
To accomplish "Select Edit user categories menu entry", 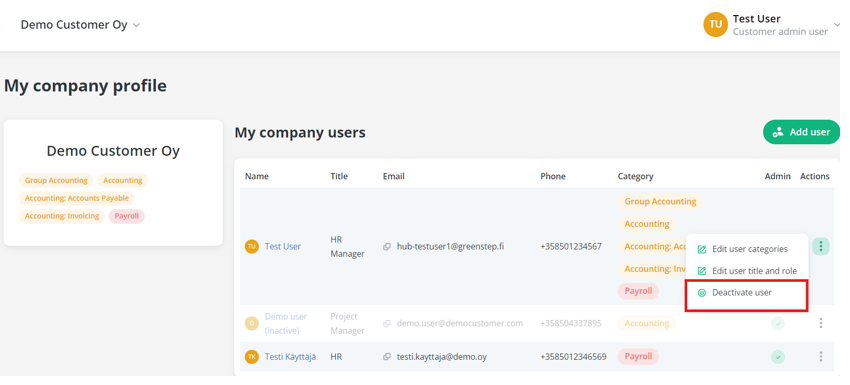I will click(746, 249).
